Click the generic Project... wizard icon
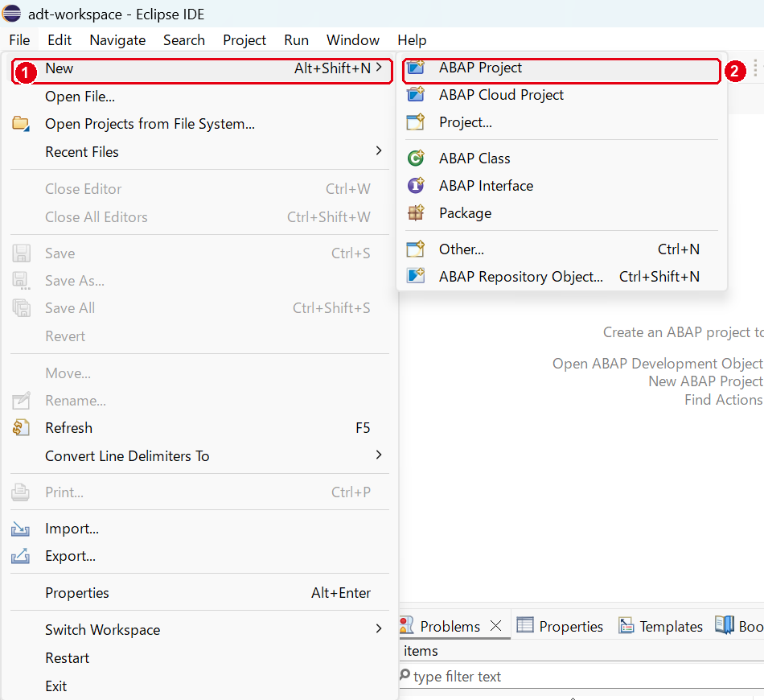764x700 pixels. (416, 121)
